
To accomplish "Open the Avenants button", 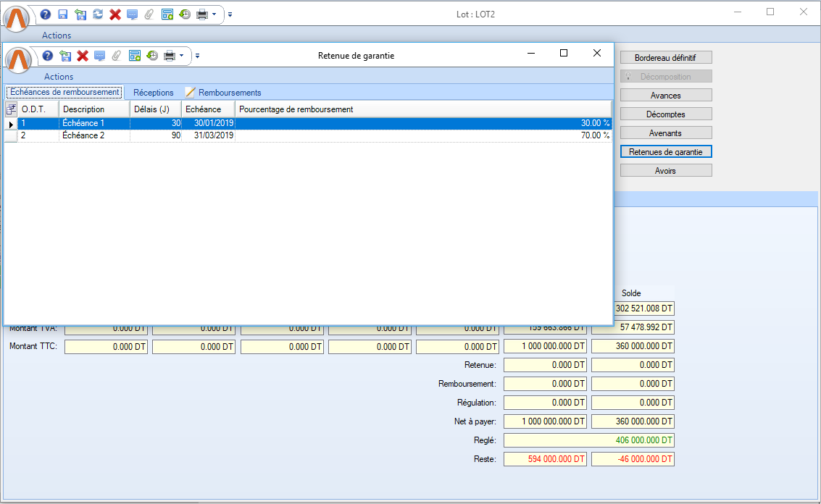I will (665, 133).
